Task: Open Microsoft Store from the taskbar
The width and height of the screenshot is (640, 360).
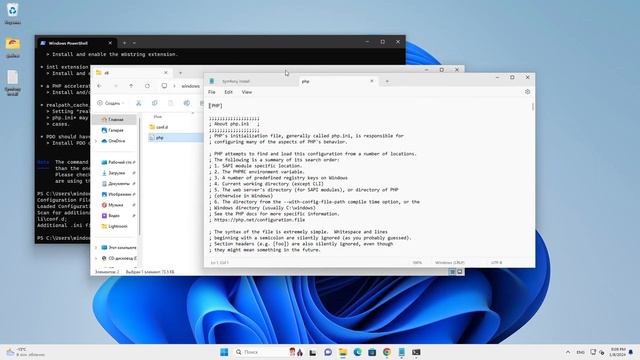Action: (x=372, y=352)
